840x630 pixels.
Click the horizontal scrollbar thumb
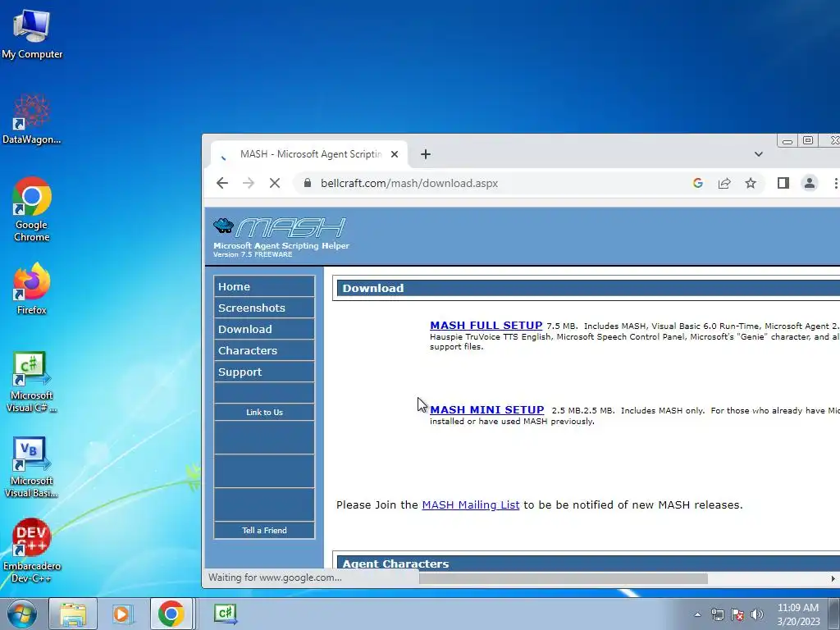[563, 578]
